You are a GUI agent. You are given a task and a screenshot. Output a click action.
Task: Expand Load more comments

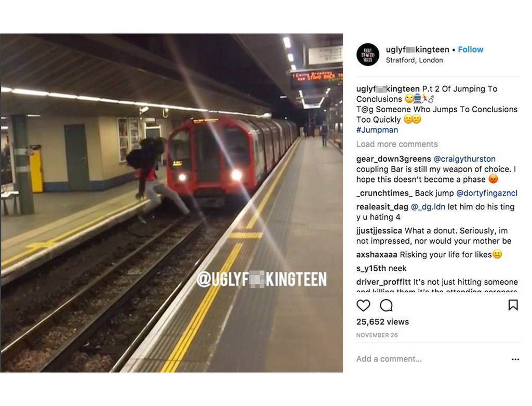coord(397,144)
